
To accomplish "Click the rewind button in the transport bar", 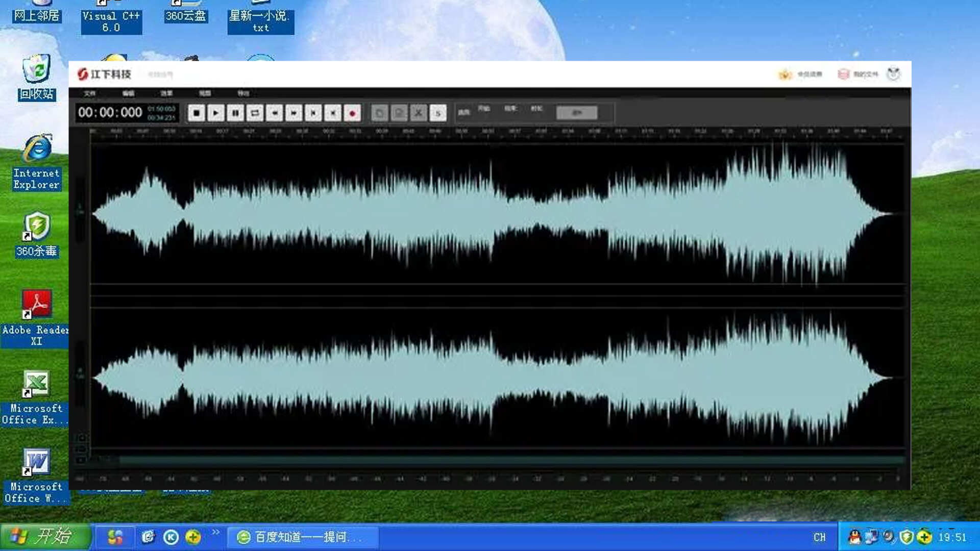I will coord(274,113).
